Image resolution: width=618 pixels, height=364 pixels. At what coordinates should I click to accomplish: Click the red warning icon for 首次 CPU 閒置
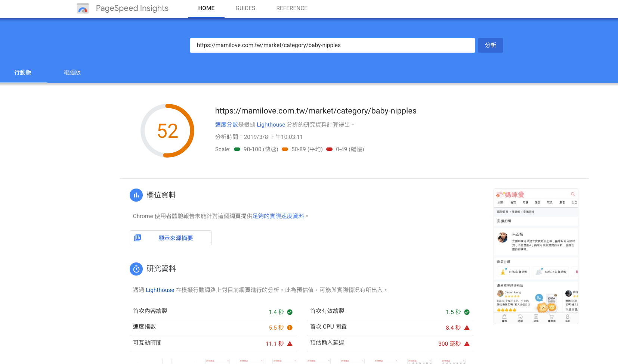coord(467,328)
